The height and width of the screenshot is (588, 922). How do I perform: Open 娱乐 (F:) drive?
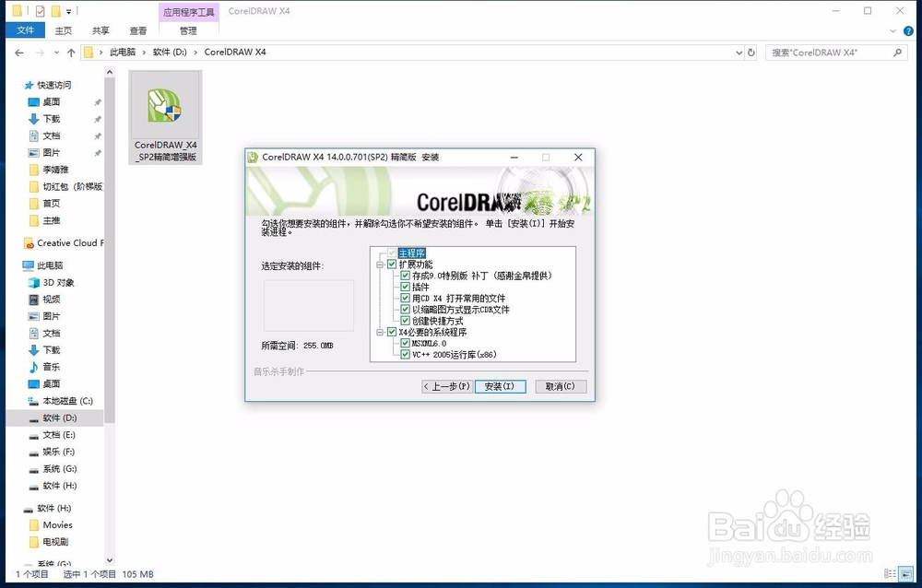pyautogui.click(x=59, y=452)
